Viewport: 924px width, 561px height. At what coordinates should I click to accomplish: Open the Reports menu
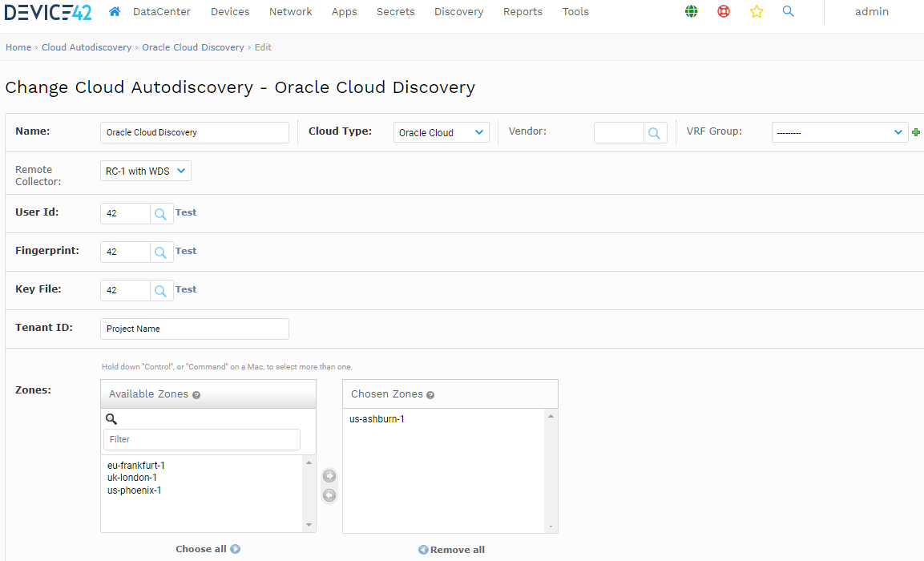point(523,11)
